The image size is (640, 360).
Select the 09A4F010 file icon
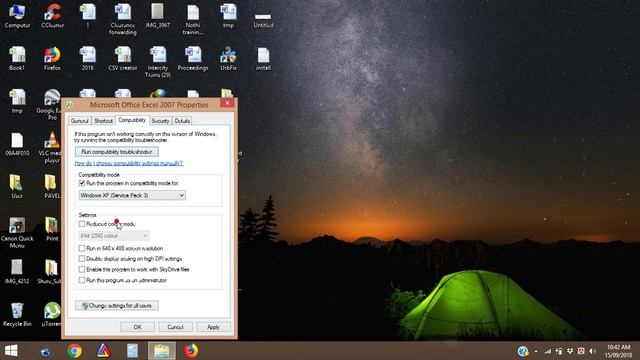(x=17, y=144)
